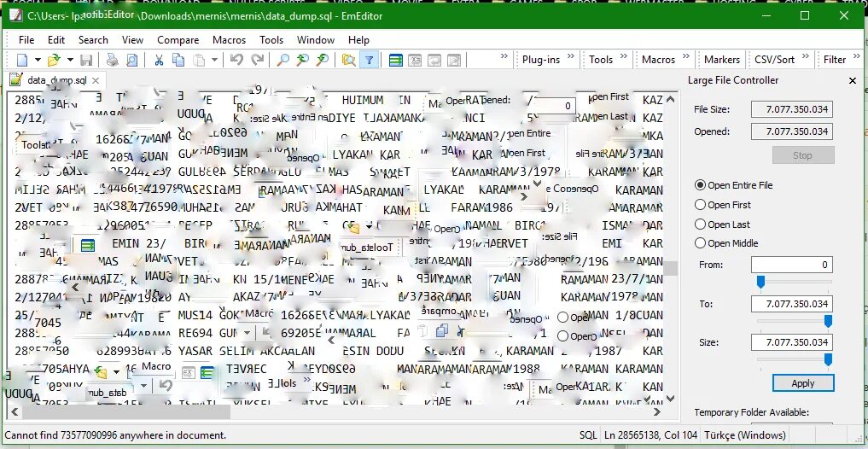
Task: Click the Print toolbar icon
Action: coord(113,60)
